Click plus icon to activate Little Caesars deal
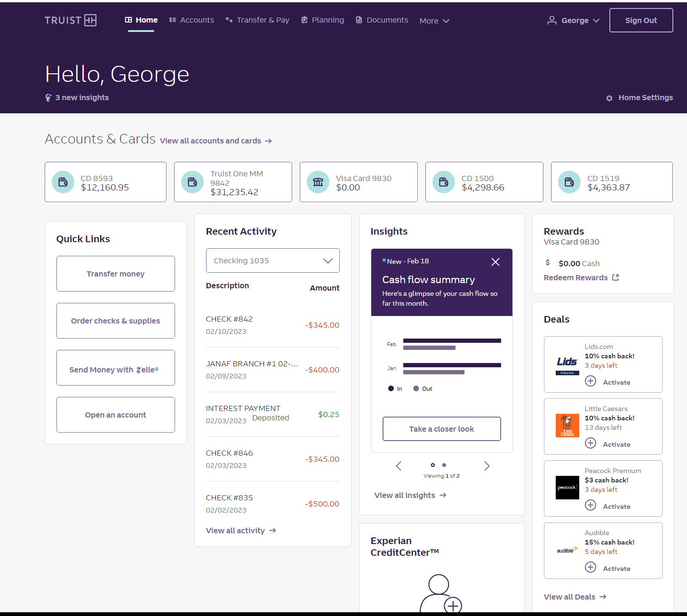 [x=591, y=443]
